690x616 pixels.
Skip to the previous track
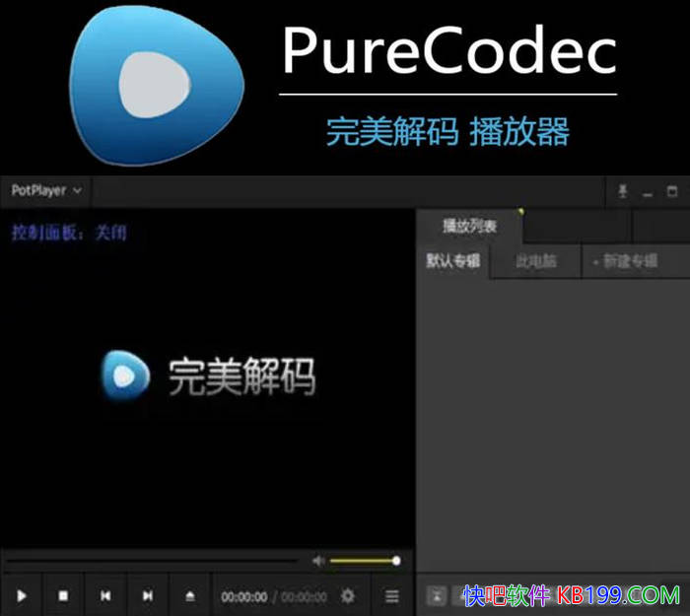[x=105, y=596]
